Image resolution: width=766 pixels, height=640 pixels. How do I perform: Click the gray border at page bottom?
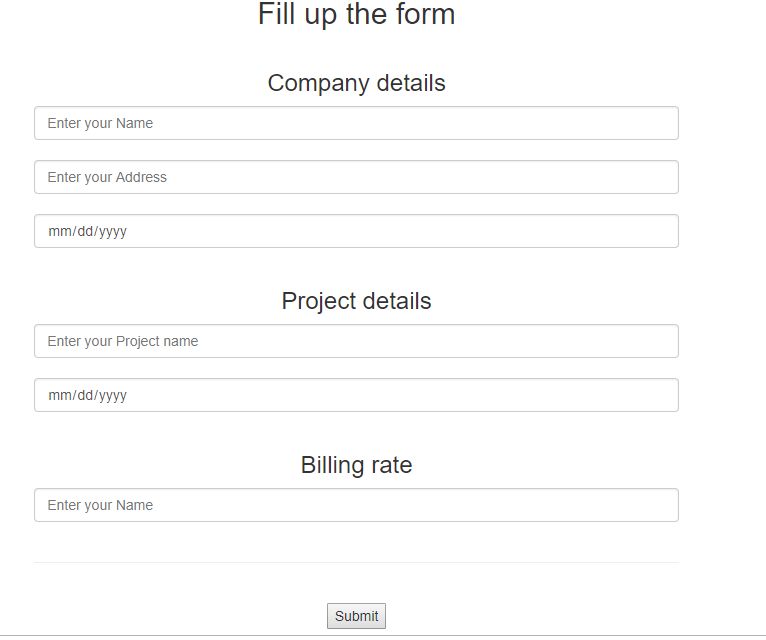pos(383,635)
